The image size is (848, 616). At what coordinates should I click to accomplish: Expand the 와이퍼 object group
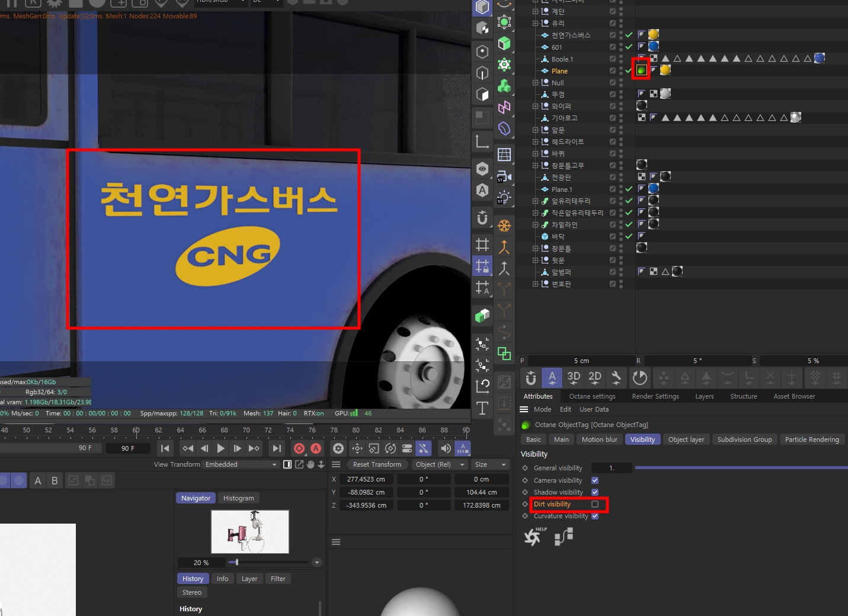coord(535,106)
